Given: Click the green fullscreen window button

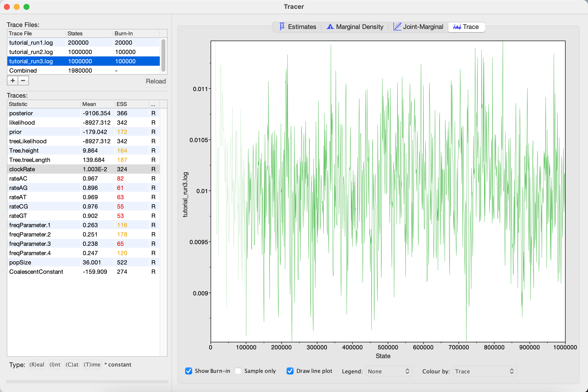Looking at the screenshot, I should (26, 7).
